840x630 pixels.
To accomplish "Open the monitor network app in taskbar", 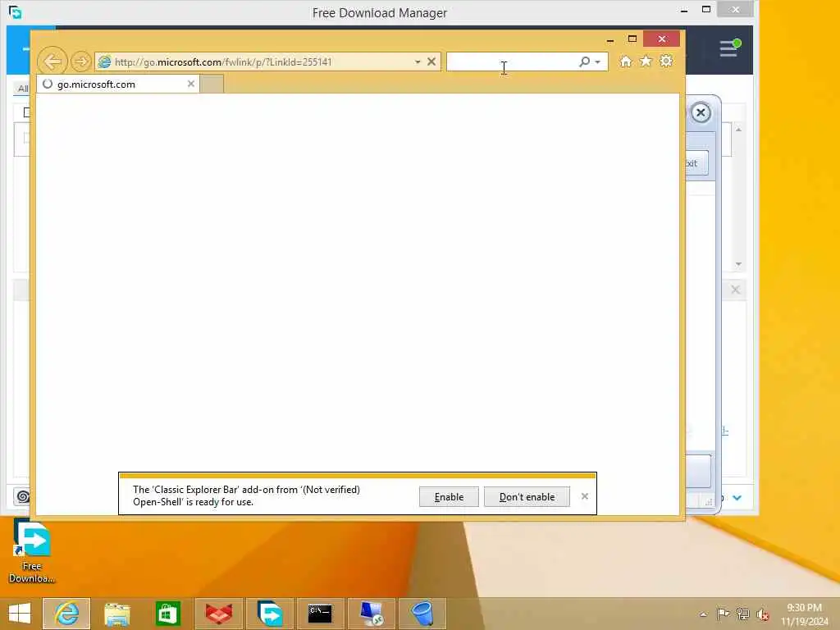I will pos(372,614).
